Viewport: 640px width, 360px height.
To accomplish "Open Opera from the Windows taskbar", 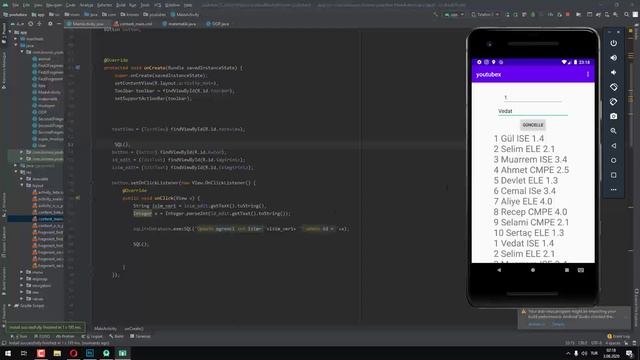I will click(x=73, y=353).
